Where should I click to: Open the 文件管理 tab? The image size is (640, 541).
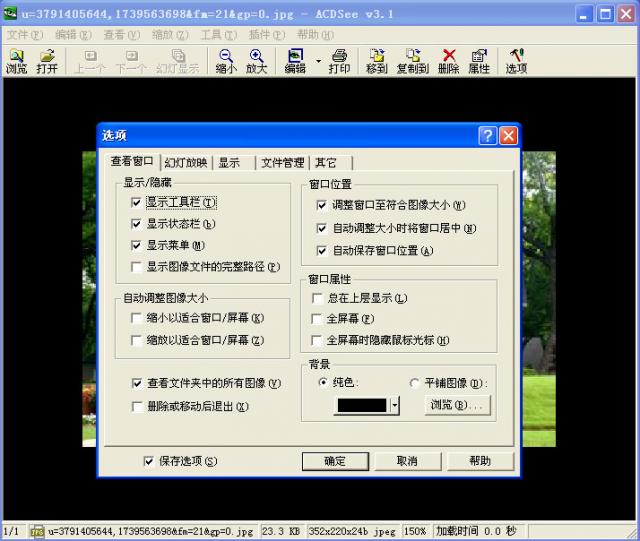click(x=283, y=162)
